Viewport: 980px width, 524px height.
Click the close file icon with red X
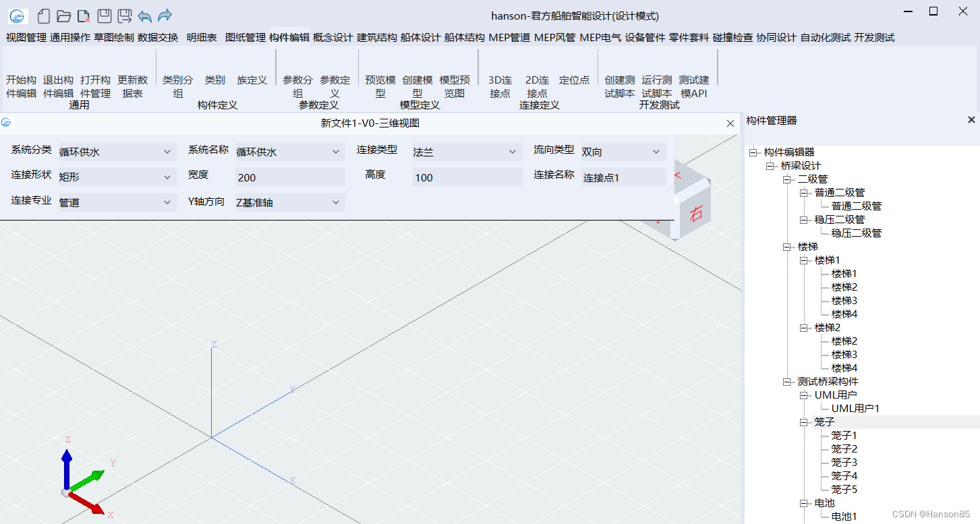84,16
